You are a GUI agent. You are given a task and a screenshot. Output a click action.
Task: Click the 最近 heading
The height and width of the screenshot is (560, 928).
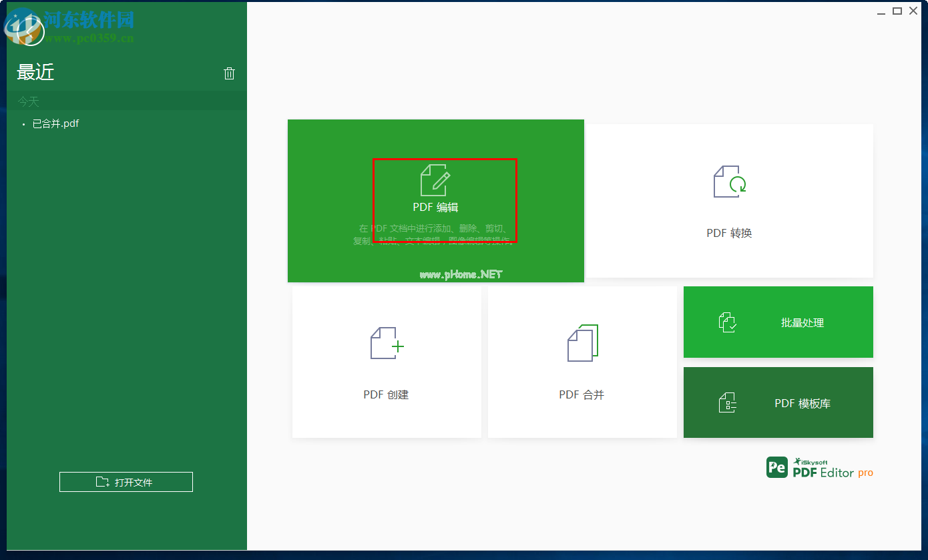pos(35,72)
